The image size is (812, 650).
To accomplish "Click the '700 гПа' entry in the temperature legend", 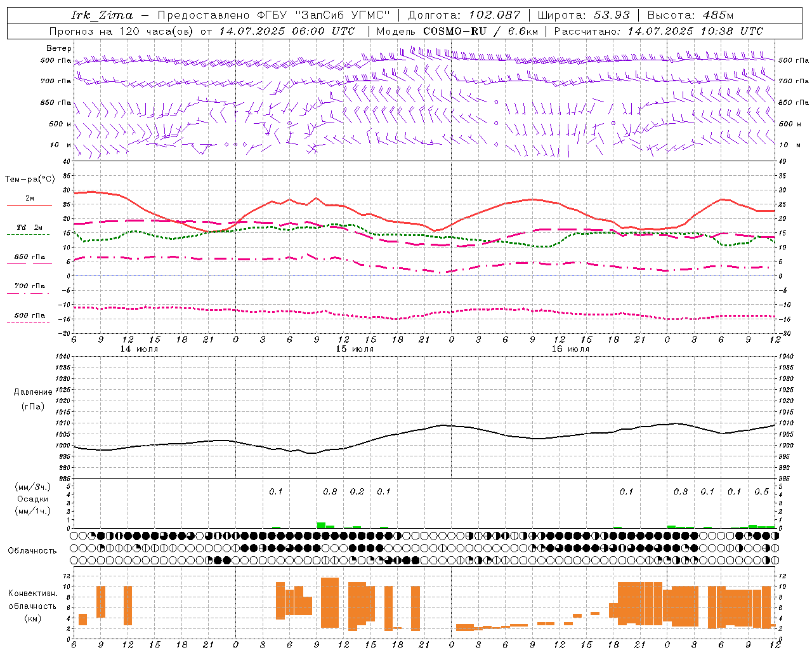I will (x=30, y=286).
